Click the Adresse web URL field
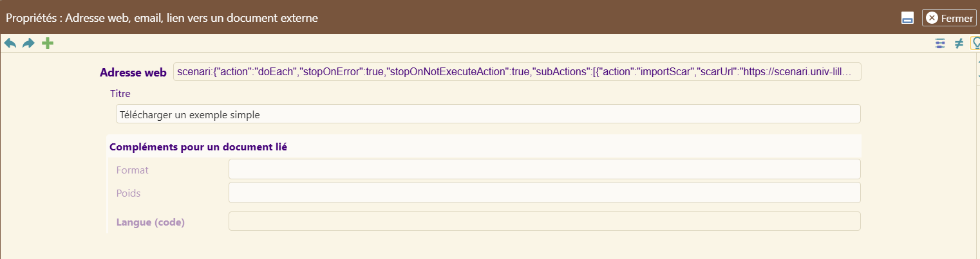 (517, 72)
